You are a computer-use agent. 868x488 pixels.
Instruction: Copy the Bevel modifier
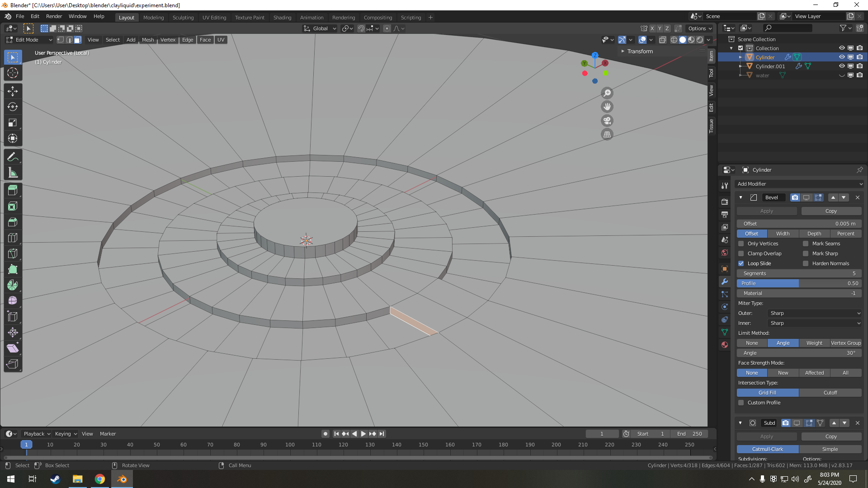click(x=831, y=211)
